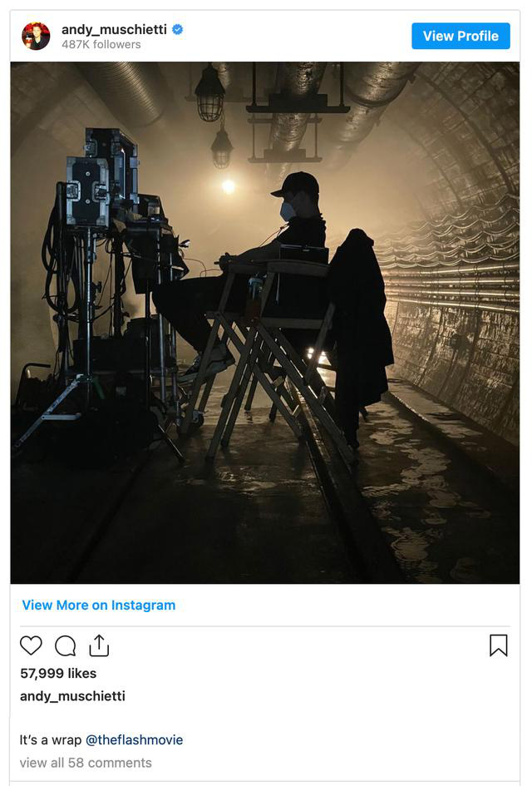
Task: Like the post with the heart icon
Action: [x=31, y=645]
